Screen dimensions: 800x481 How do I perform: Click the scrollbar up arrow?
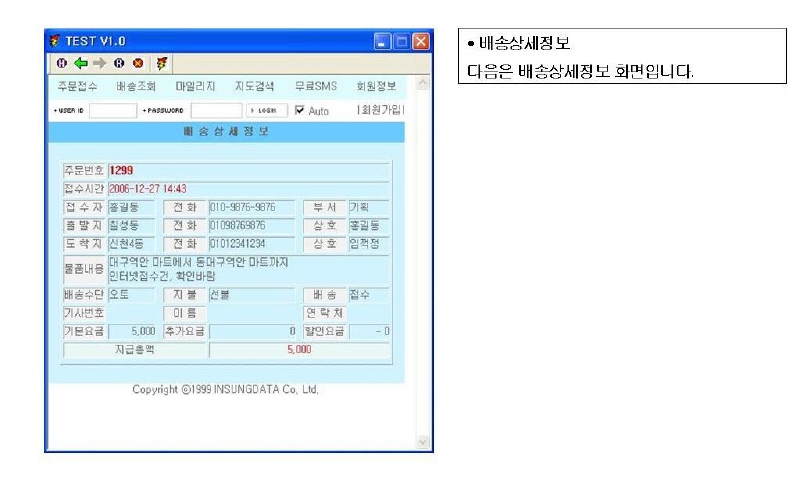click(x=421, y=85)
